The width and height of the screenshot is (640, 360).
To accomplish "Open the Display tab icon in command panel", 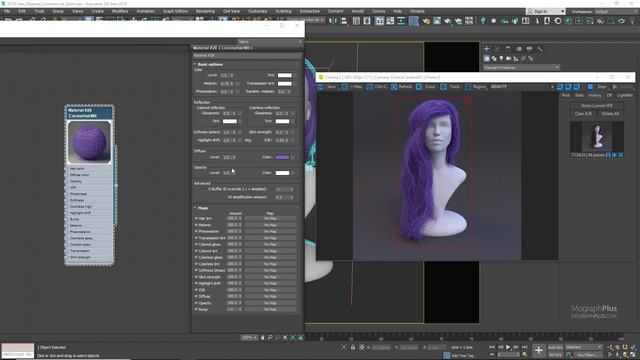I will pyautogui.click(x=529, y=49).
